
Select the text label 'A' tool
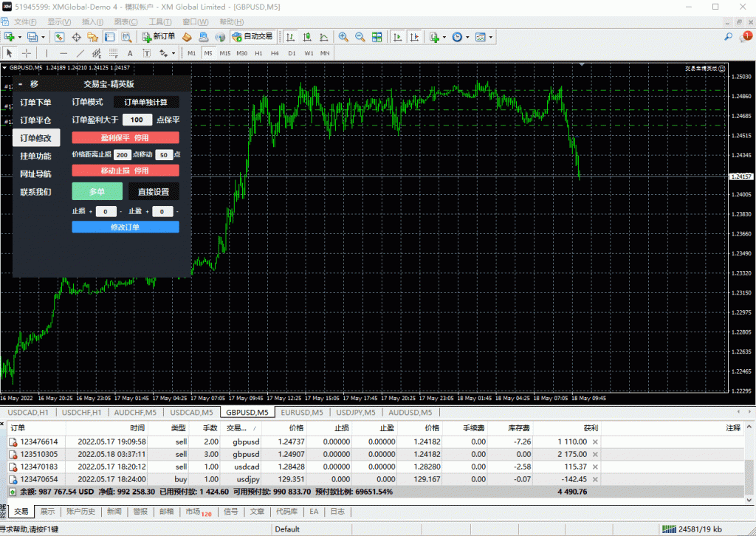coord(130,53)
